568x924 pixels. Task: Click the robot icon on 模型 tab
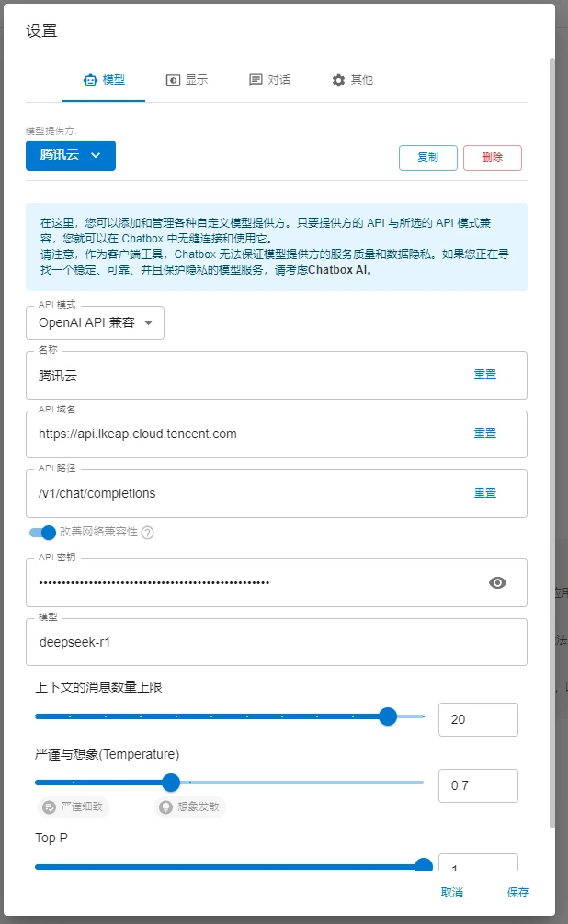(90, 80)
